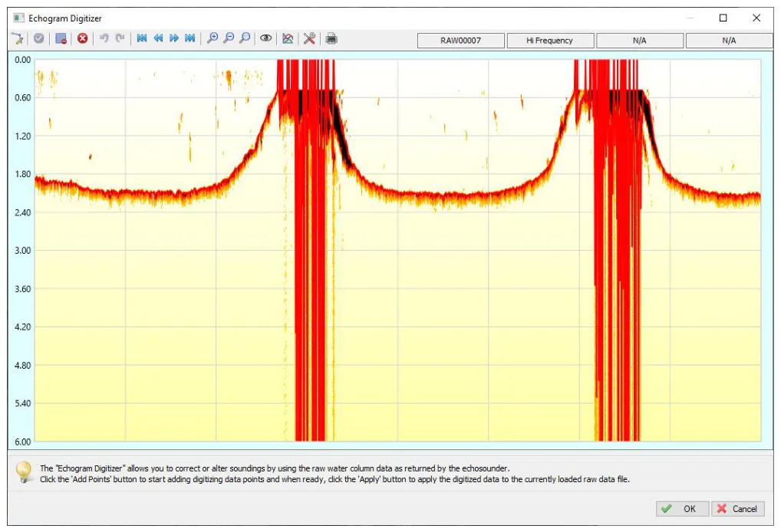Click the remove selection area icon
Viewport: 781px width, 532px height.
pos(61,38)
